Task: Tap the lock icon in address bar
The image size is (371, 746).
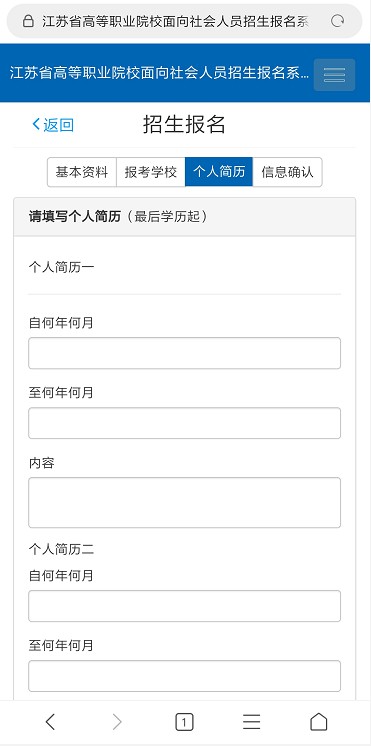Action: pyautogui.click(x=29, y=21)
